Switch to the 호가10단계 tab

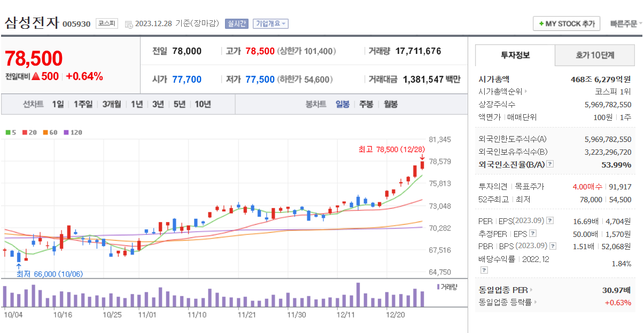pos(595,55)
